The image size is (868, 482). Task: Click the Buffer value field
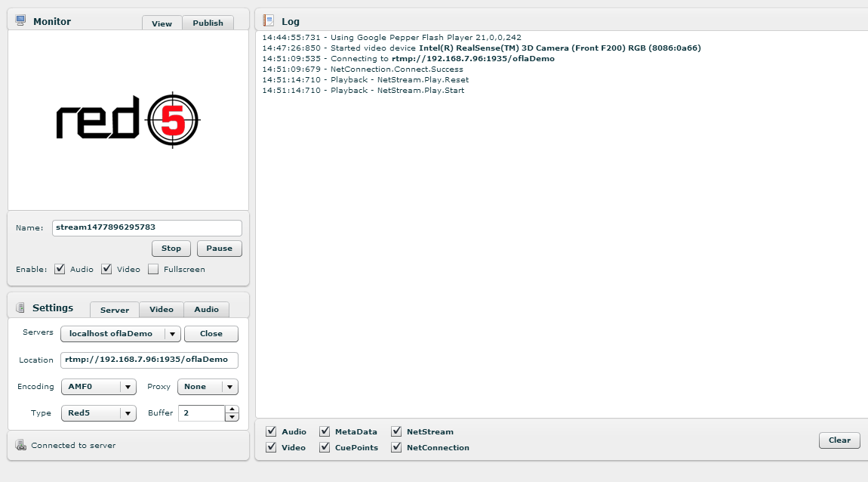click(x=202, y=412)
